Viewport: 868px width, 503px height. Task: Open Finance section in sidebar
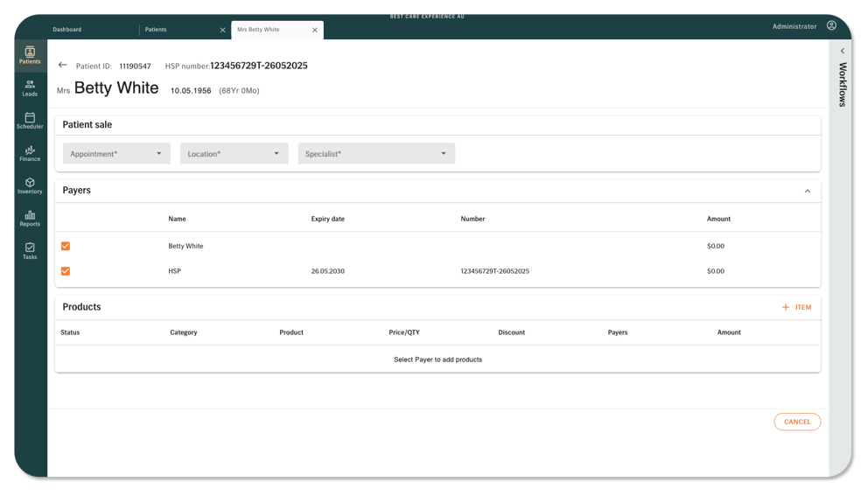point(30,153)
